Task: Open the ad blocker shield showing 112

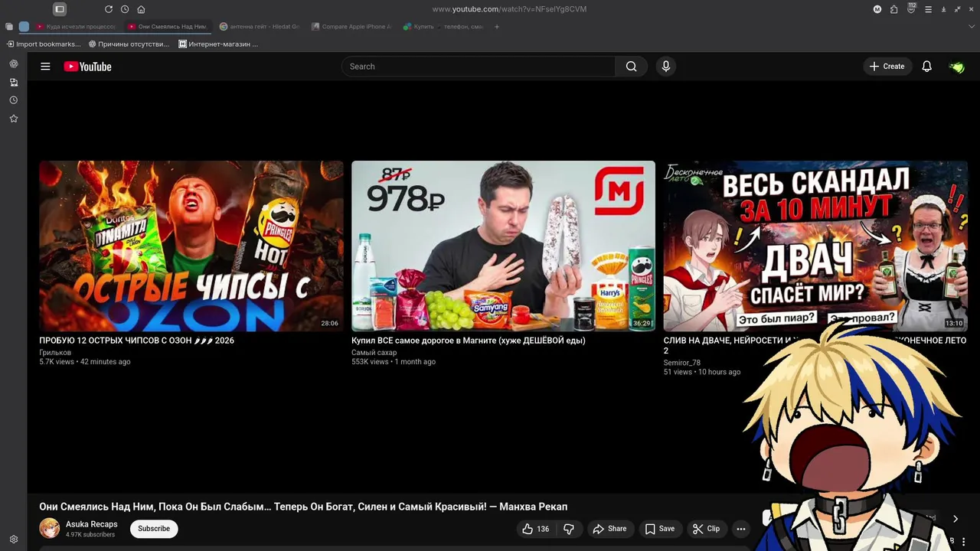Action: pyautogui.click(x=911, y=8)
